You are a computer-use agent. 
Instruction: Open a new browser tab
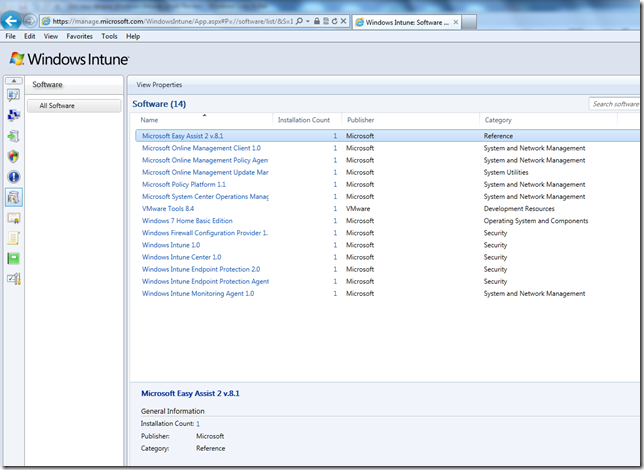coord(469,22)
